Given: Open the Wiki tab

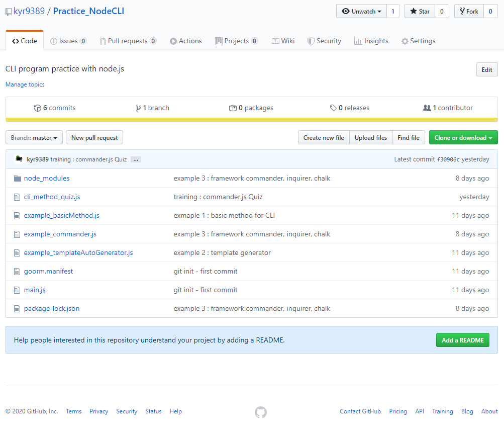Looking at the screenshot, I should 283,41.
